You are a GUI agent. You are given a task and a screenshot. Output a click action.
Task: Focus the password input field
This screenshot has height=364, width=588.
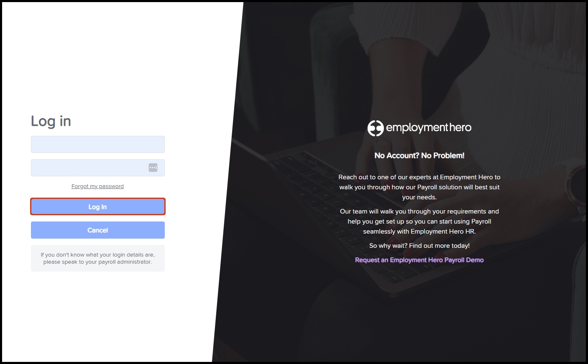[98, 168]
